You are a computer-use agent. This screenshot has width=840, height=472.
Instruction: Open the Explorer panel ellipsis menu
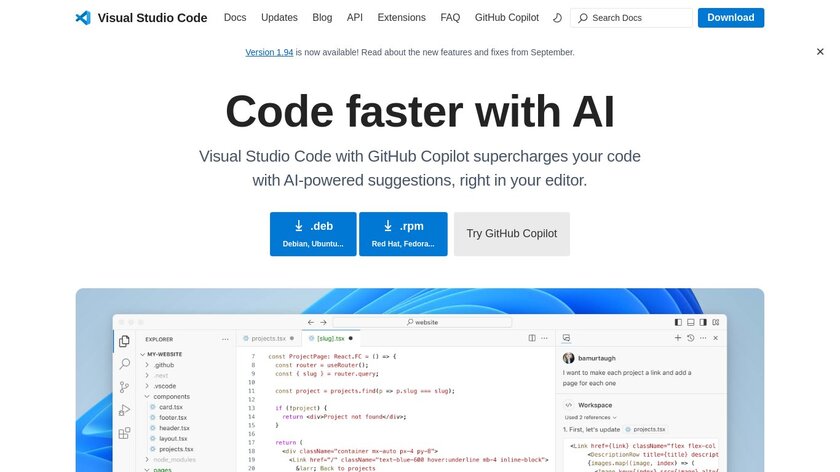pyautogui.click(x=225, y=339)
